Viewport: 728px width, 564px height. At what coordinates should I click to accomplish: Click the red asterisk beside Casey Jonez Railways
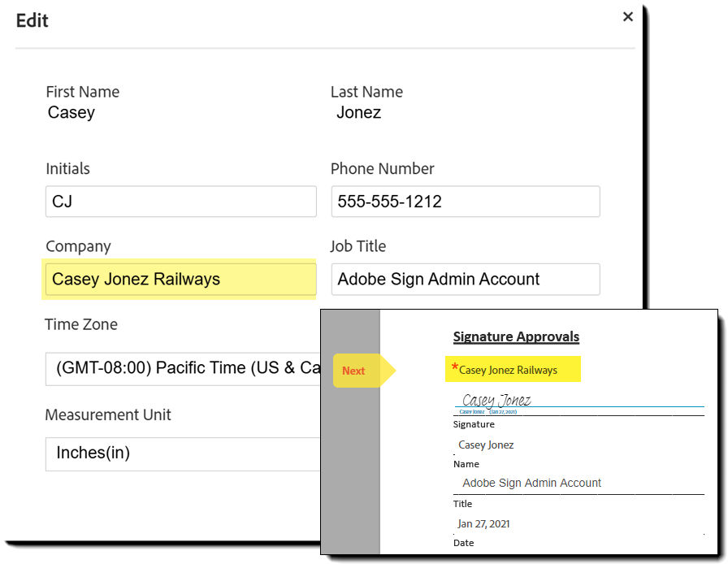[453, 369]
